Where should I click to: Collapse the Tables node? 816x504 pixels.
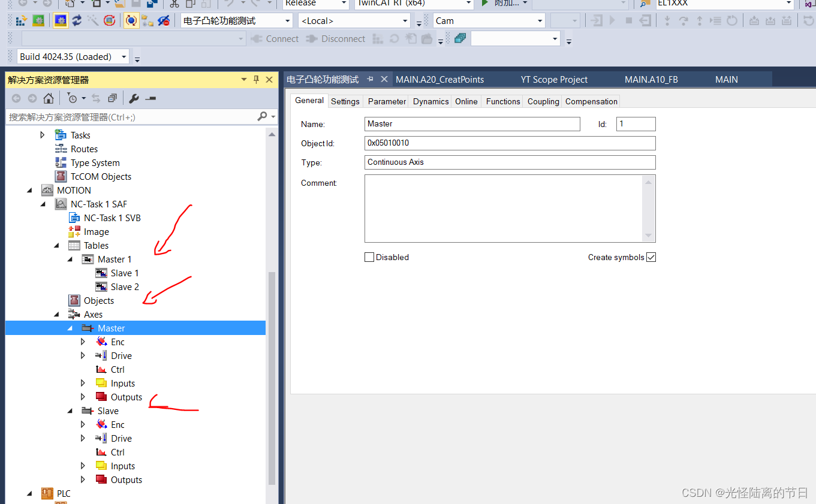pyautogui.click(x=56, y=245)
